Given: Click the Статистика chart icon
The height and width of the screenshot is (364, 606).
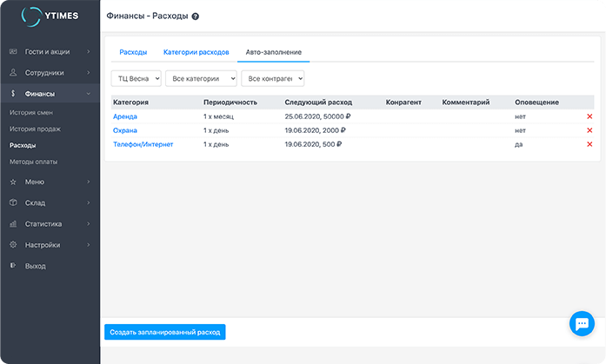Looking at the screenshot, I should (x=13, y=224).
